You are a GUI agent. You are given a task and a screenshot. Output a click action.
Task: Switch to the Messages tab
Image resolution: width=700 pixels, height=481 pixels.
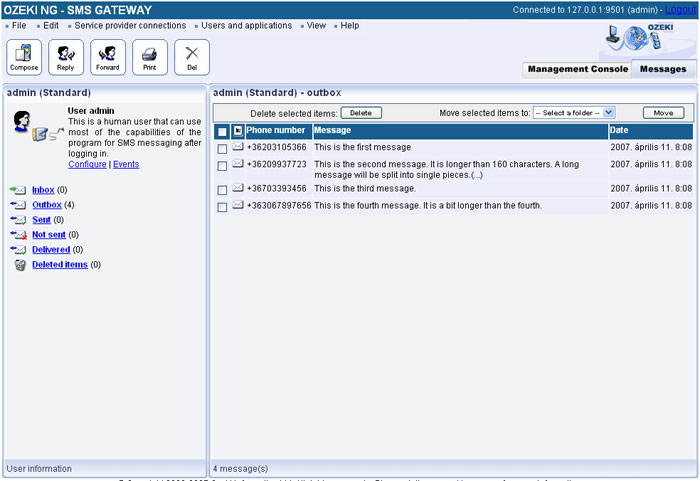pyautogui.click(x=663, y=69)
